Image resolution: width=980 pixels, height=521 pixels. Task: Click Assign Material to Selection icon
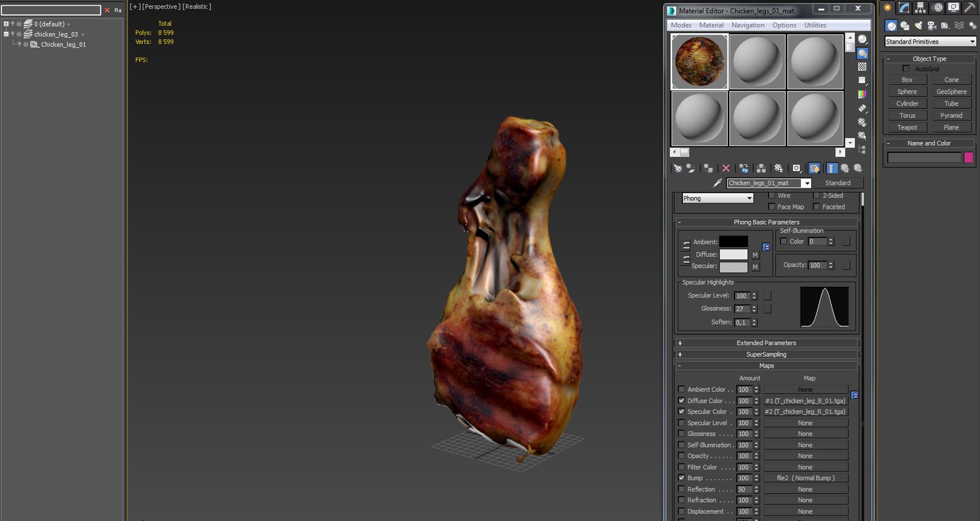point(708,168)
